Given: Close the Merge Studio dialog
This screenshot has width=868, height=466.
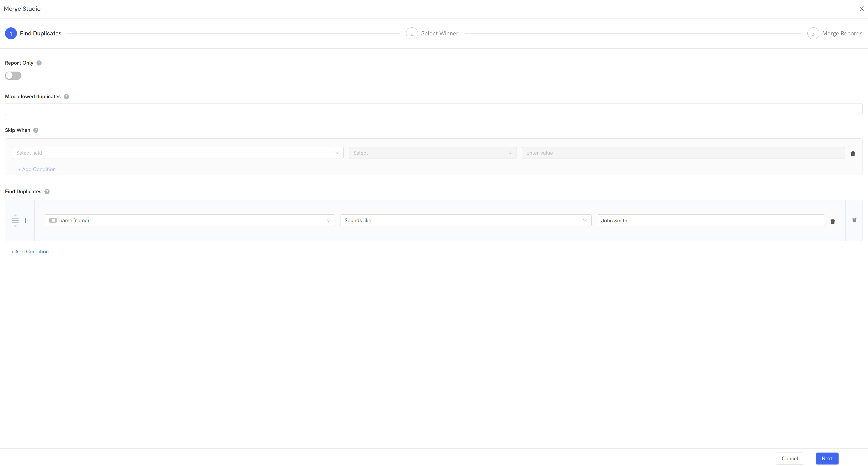Looking at the screenshot, I should (x=862, y=9).
